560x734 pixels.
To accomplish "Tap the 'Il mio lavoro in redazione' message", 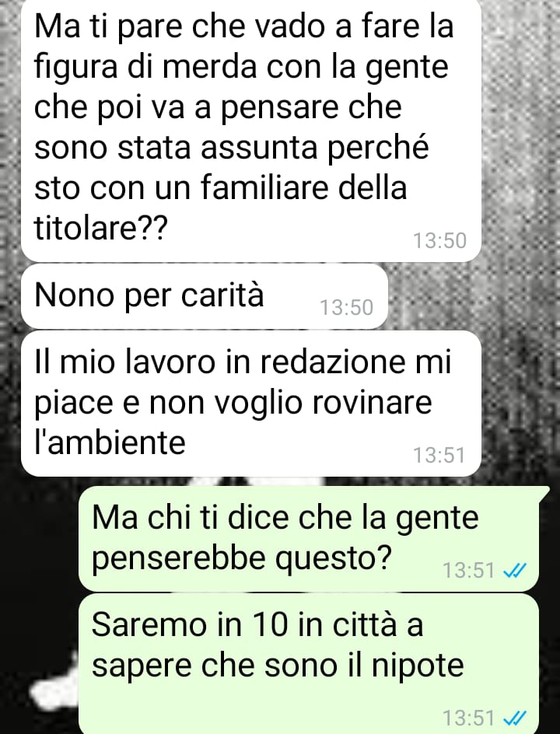I will [251, 404].
